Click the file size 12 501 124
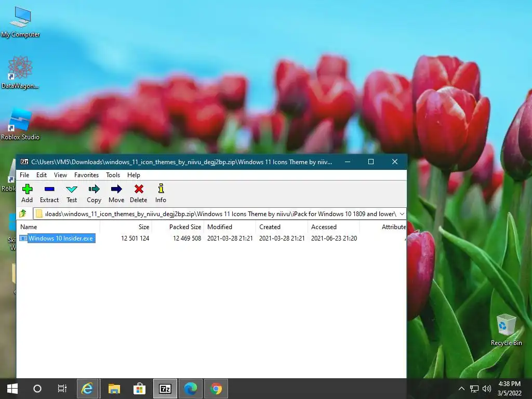Screen dimensions: 532x399 (x=135, y=238)
